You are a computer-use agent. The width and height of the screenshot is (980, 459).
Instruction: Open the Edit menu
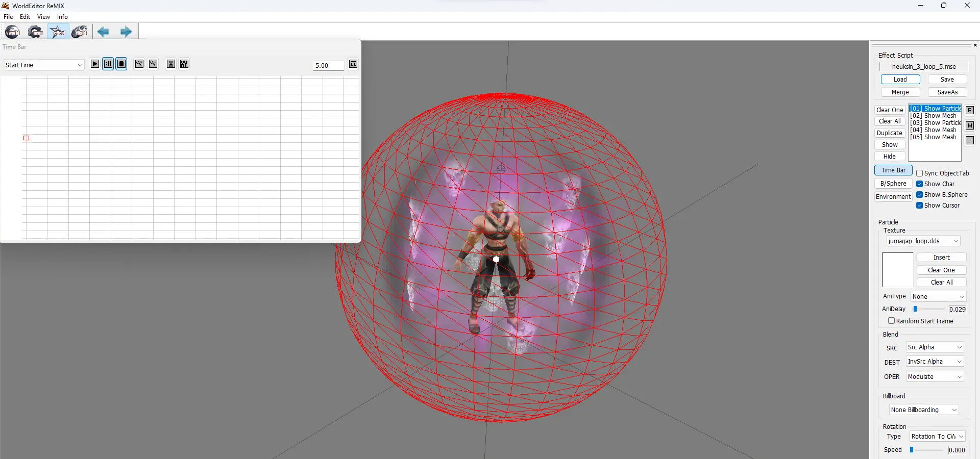click(25, 17)
